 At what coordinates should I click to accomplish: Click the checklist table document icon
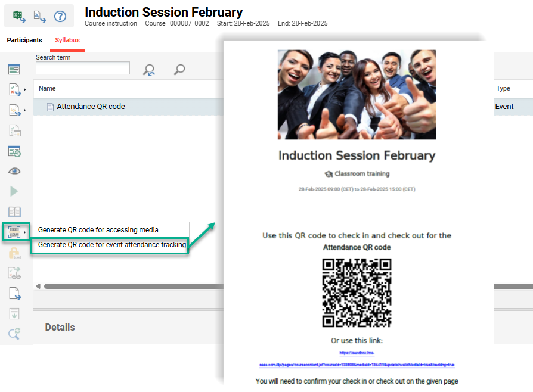pos(15,130)
